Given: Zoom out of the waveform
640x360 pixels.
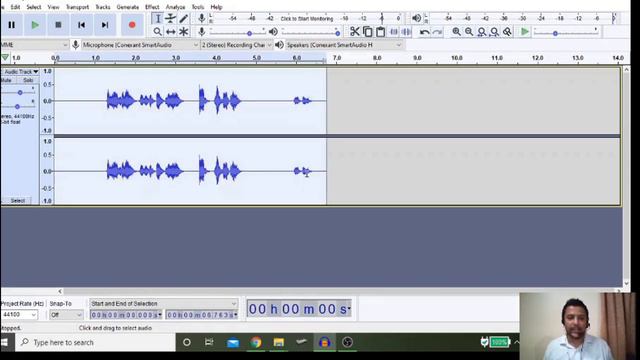Looking at the screenshot, I should [x=469, y=31].
